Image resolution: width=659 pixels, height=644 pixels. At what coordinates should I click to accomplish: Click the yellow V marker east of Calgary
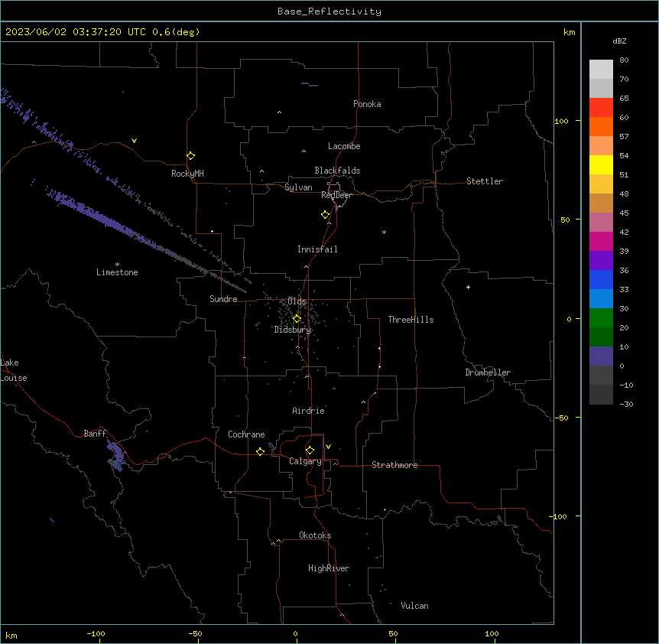click(328, 447)
